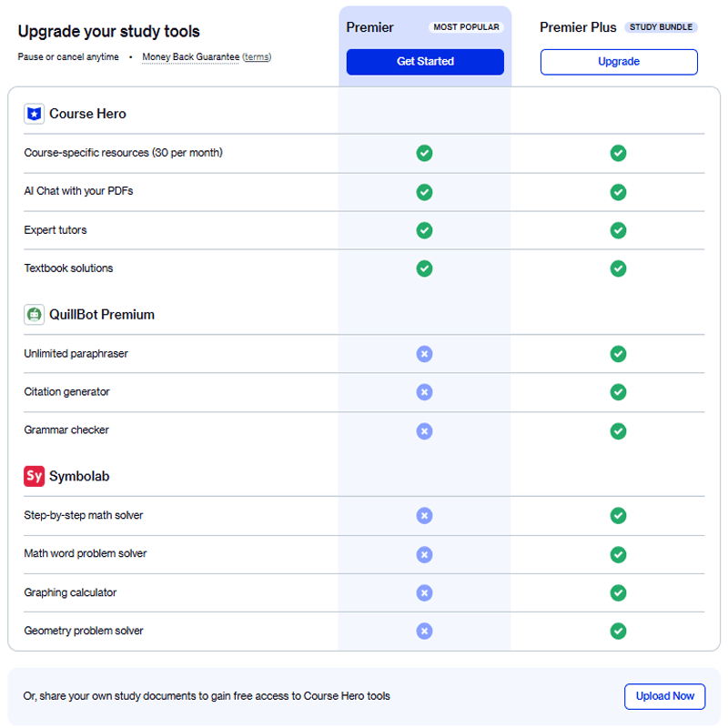Click Premier checkmark for AI Chat with PDFs
728x728 pixels.
[x=424, y=192]
